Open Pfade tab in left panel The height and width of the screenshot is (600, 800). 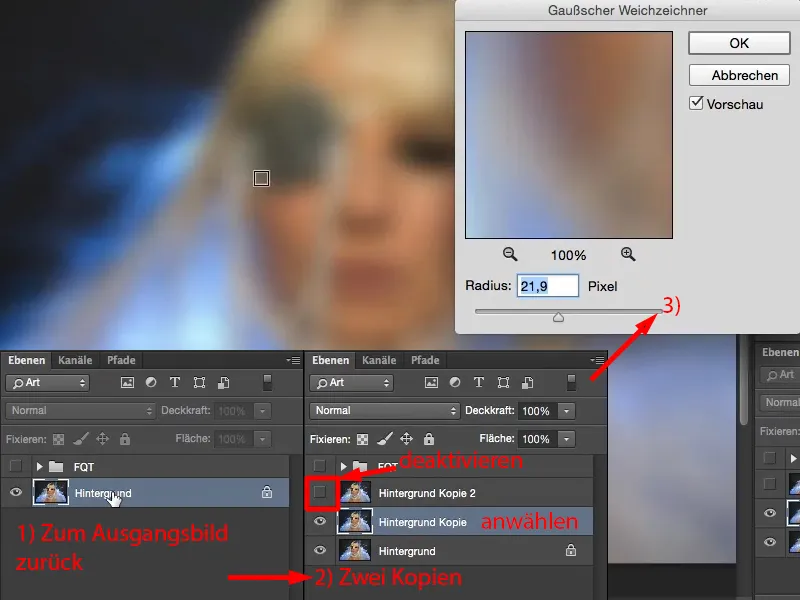click(121, 360)
